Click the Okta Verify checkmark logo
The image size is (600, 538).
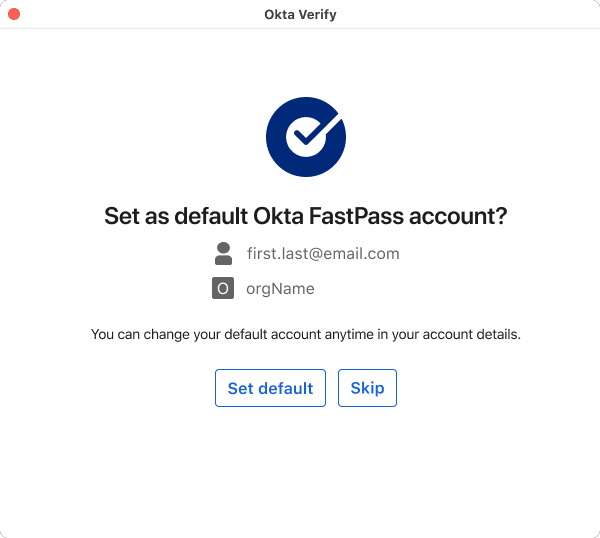click(x=305, y=138)
